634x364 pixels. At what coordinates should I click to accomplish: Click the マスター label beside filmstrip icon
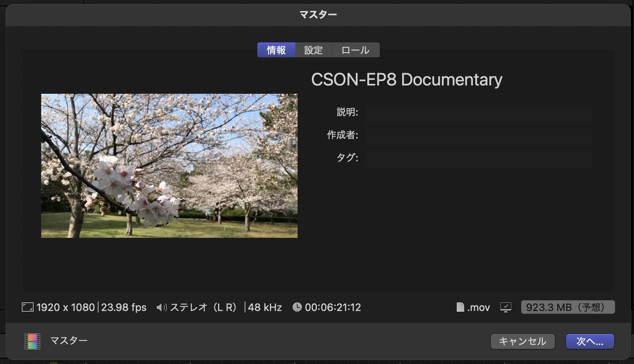point(69,341)
